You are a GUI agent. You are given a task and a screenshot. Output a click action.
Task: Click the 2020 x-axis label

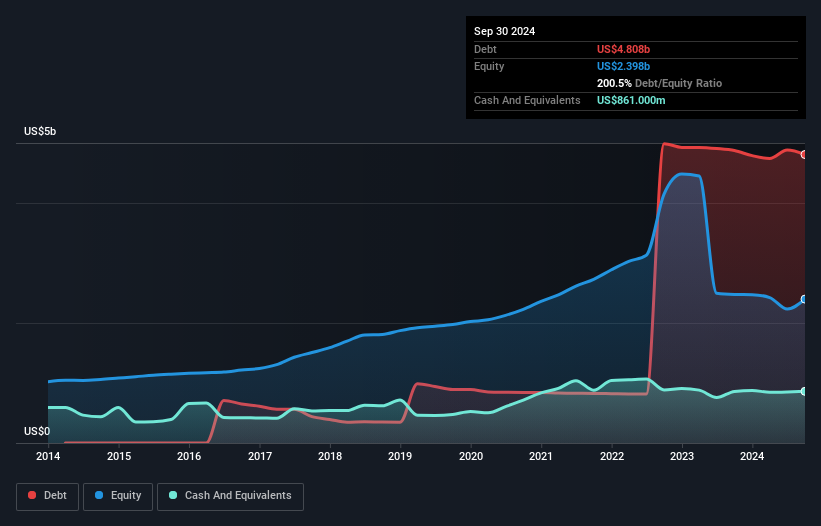[471, 456]
